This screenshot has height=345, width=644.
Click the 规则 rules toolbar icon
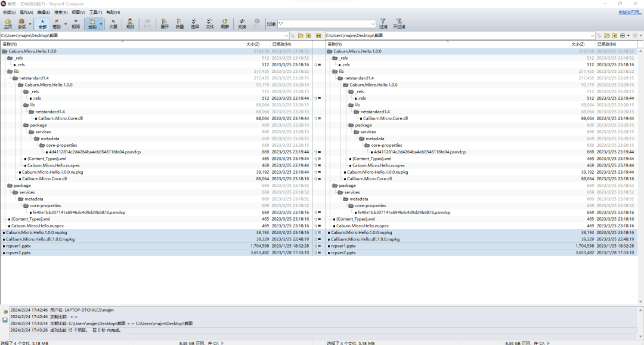(130, 23)
